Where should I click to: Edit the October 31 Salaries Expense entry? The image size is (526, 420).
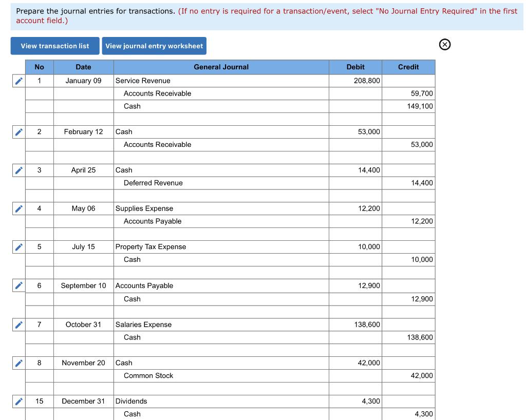pos(18,324)
